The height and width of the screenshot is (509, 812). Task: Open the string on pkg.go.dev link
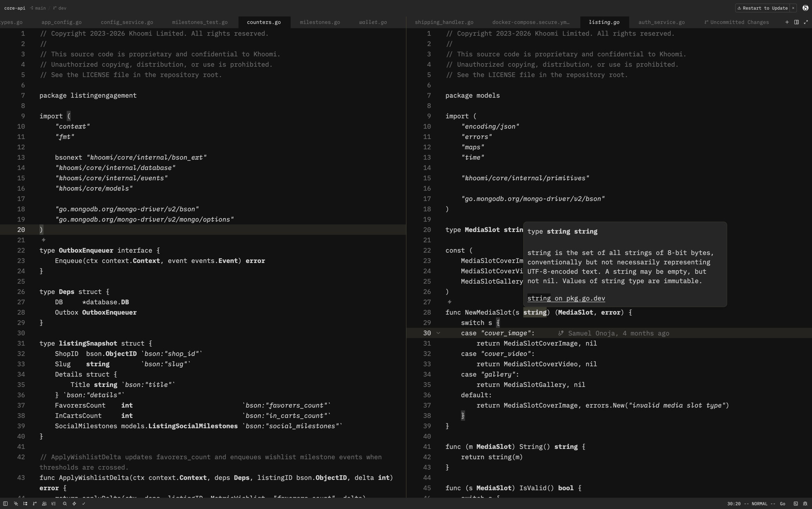click(x=566, y=298)
